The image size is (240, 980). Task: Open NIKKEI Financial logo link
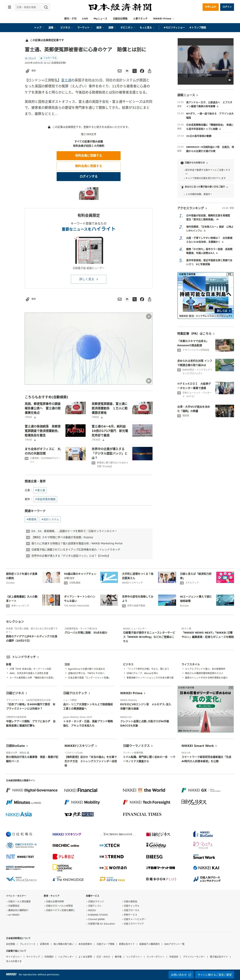coord(81,790)
